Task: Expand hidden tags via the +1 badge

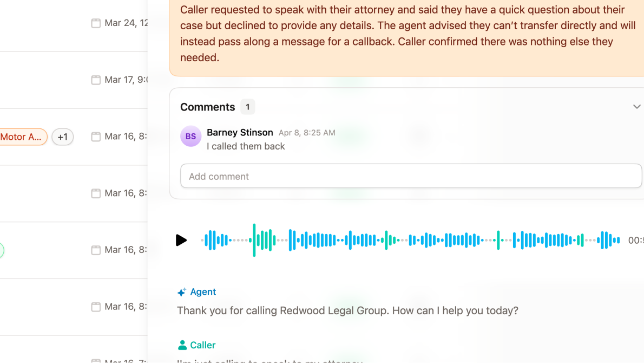Action: (62, 137)
